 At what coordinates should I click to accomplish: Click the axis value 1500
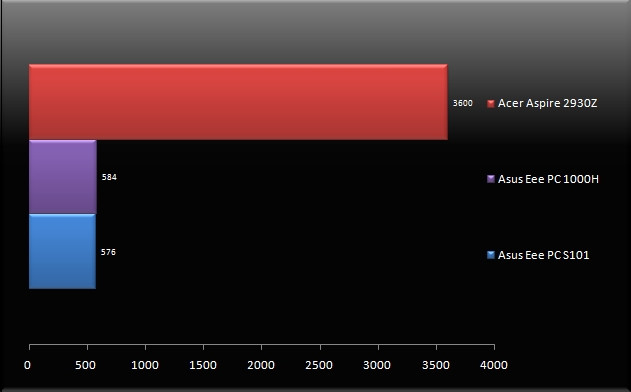[203, 365]
